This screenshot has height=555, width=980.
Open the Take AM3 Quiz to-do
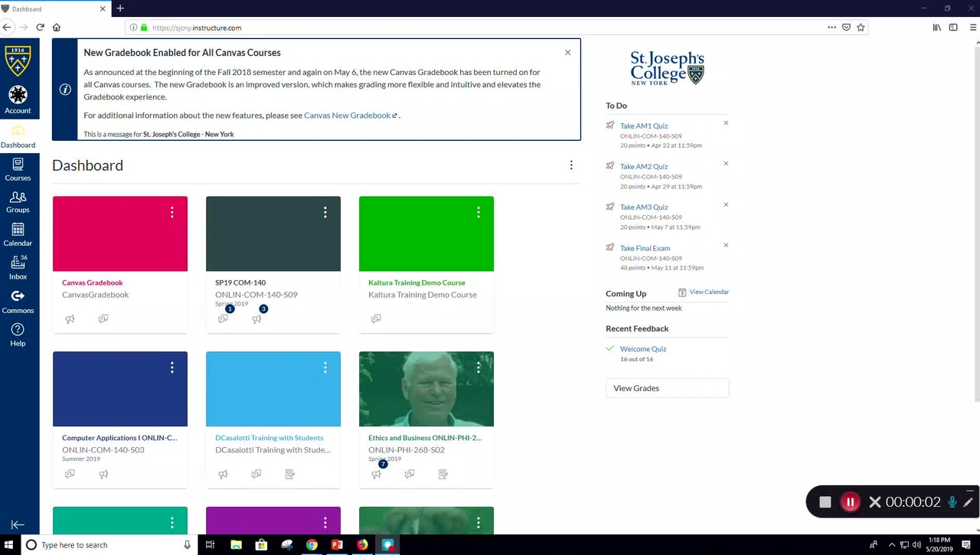click(x=644, y=207)
